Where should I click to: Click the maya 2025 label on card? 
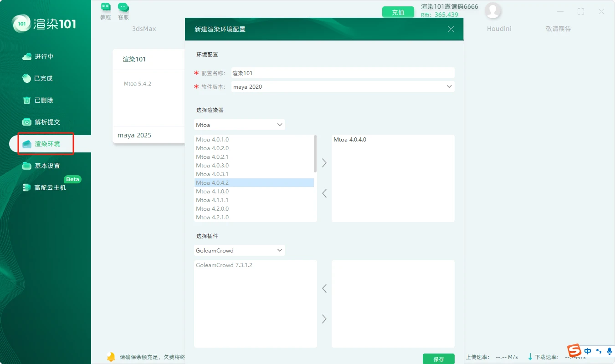134,135
